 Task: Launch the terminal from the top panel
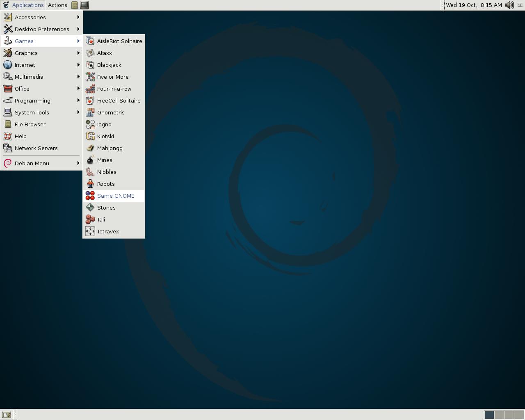pos(84,5)
